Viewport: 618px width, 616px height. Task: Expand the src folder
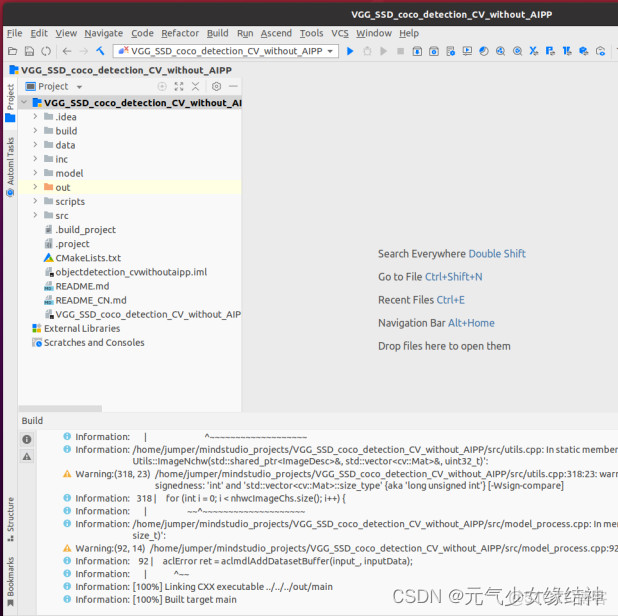click(35, 215)
